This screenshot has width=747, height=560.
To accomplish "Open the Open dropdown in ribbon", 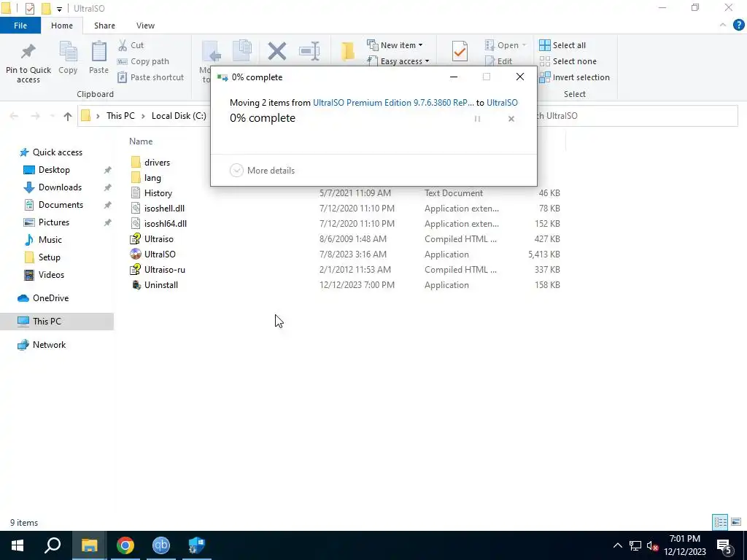I will tap(506, 45).
